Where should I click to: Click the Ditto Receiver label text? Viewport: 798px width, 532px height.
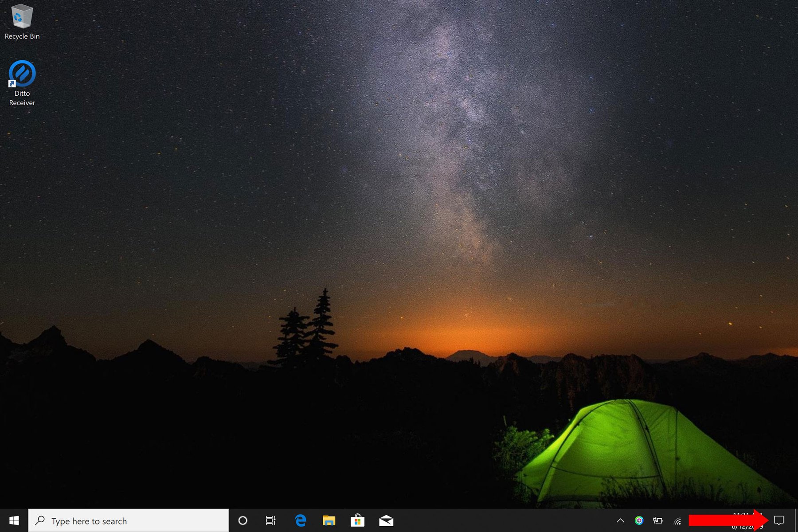(21, 98)
